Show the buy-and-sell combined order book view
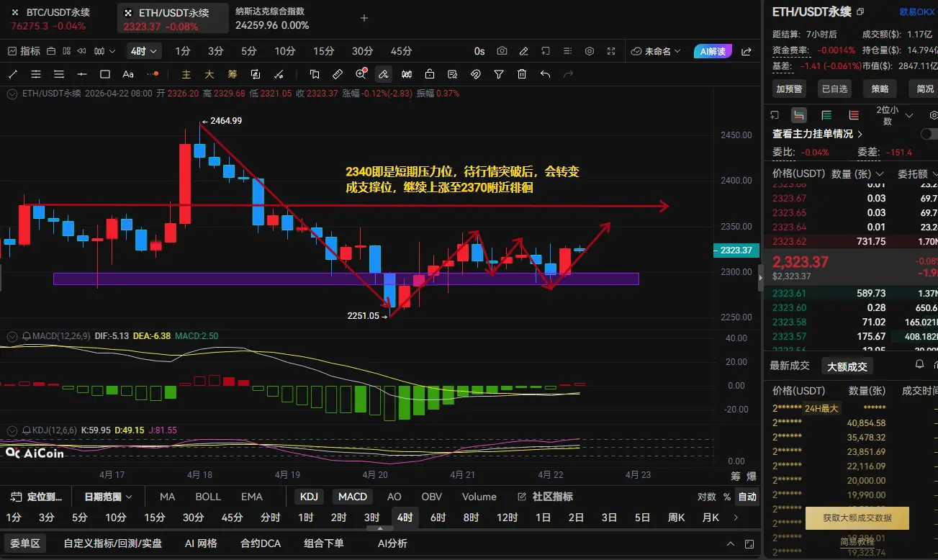The image size is (938, 560). point(798,115)
